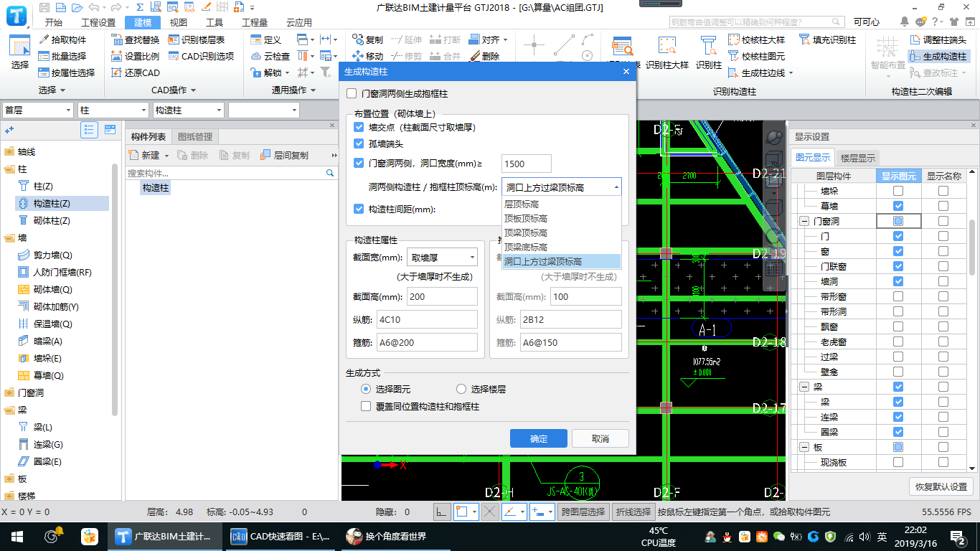Open the 构造柱 component dropdown
This screenshot has width=980, height=551.
[x=188, y=110]
